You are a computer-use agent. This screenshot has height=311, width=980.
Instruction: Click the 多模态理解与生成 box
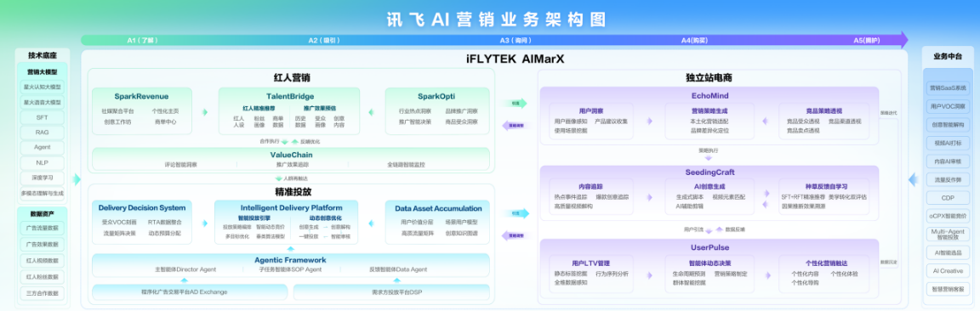pyautogui.click(x=43, y=193)
